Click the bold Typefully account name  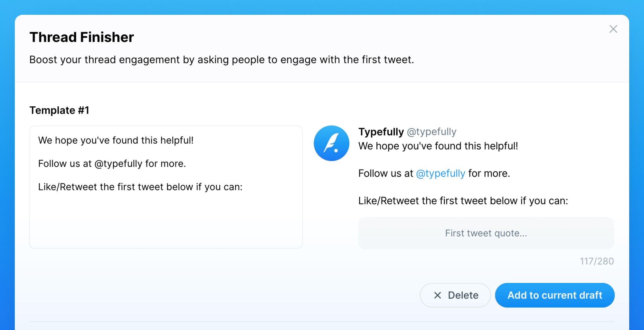click(381, 132)
